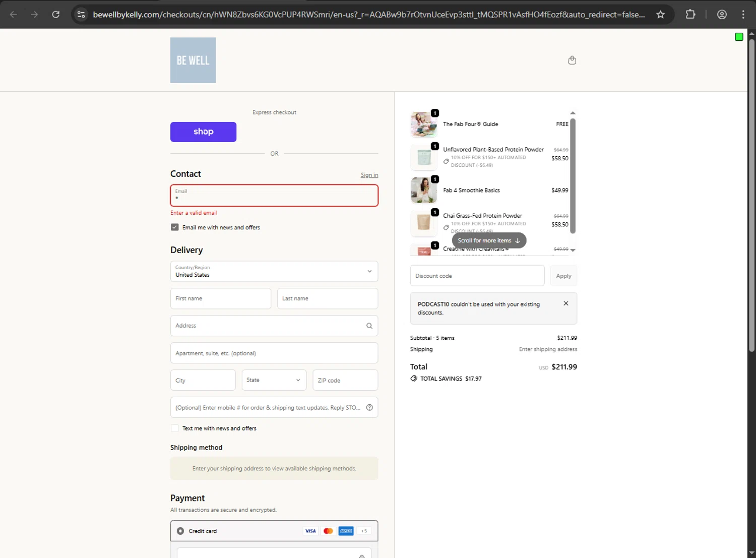756x558 pixels.
Task: Click the First name field
Action: click(221, 298)
